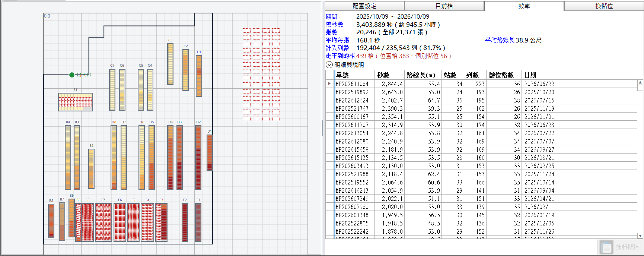Select shelf B1 on the layout map
This screenshot has height=256, width=644.
coord(76,102)
